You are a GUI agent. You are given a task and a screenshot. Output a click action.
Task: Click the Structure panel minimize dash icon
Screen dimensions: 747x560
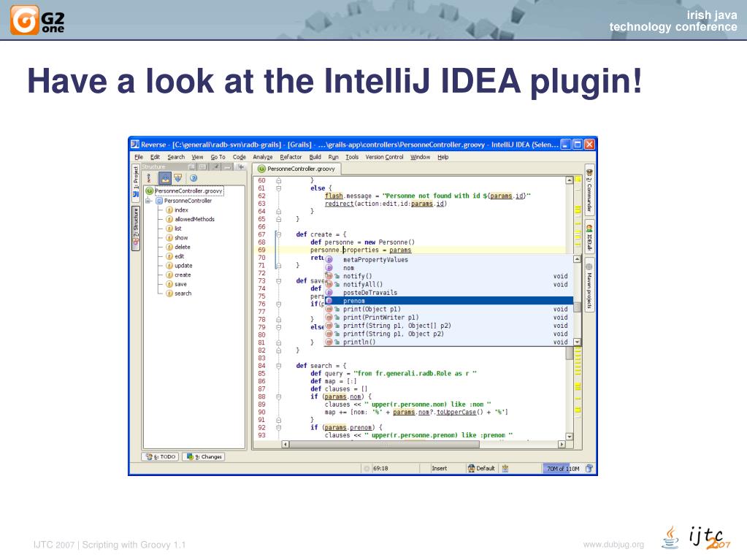coord(228,166)
